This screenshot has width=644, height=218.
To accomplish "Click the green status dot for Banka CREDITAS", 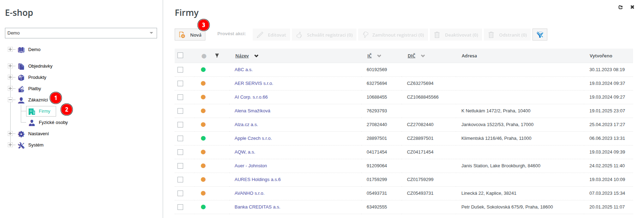I will pyautogui.click(x=203, y=207).
